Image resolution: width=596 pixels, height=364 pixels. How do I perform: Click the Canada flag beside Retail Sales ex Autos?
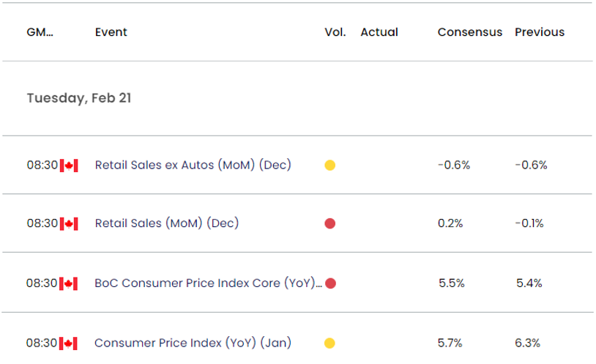click(x=69, y=166)
